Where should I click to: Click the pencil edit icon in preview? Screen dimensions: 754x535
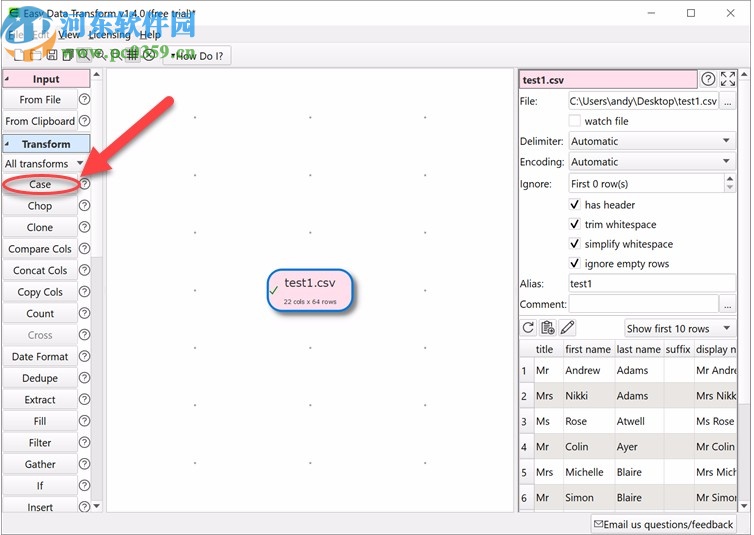coord(567,328)
